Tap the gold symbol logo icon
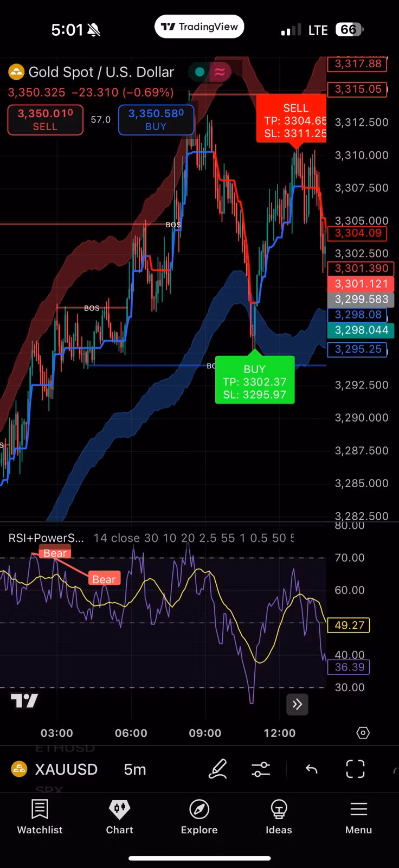The image size is (399, 868). pos(17,72)
